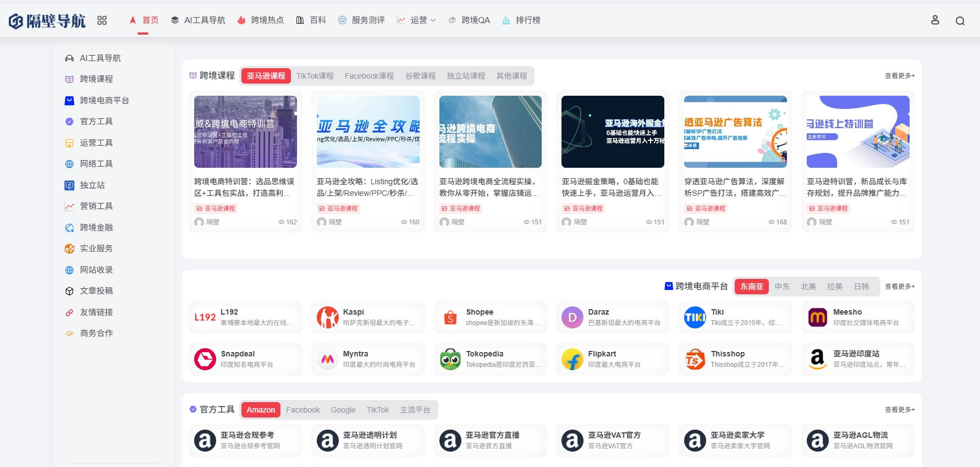Open 穿透亚马逊广告算法 course thumbnail
980x467 pixels.
coord(735,132)
